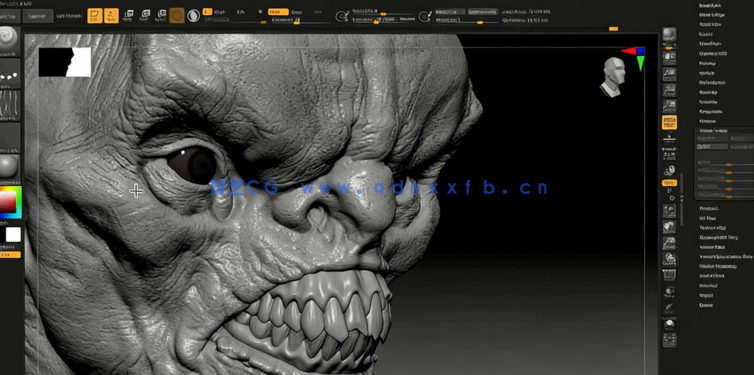Expand the Masking subpalette
The height and width of the screenshot is (375, 754).
708,92
